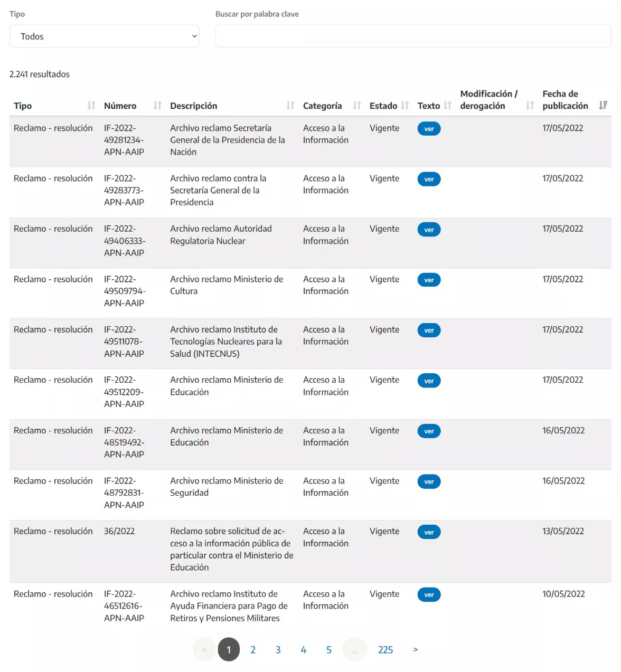Open ver for Ministerio de Cultura reclamo
Viewport: 621px width, 672px height.
coord(429,280)
